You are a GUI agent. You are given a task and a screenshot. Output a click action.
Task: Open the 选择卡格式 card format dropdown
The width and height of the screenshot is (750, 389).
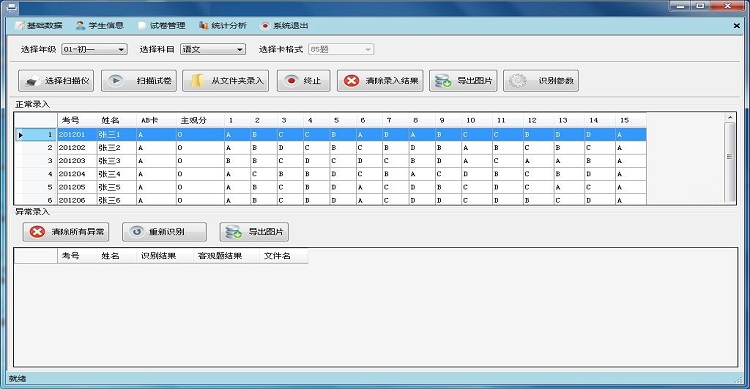[341, 49]
